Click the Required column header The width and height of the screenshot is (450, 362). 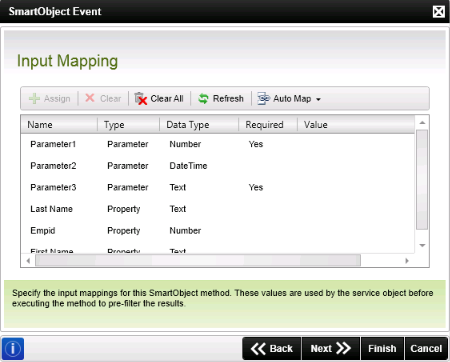tap(268, 125)
